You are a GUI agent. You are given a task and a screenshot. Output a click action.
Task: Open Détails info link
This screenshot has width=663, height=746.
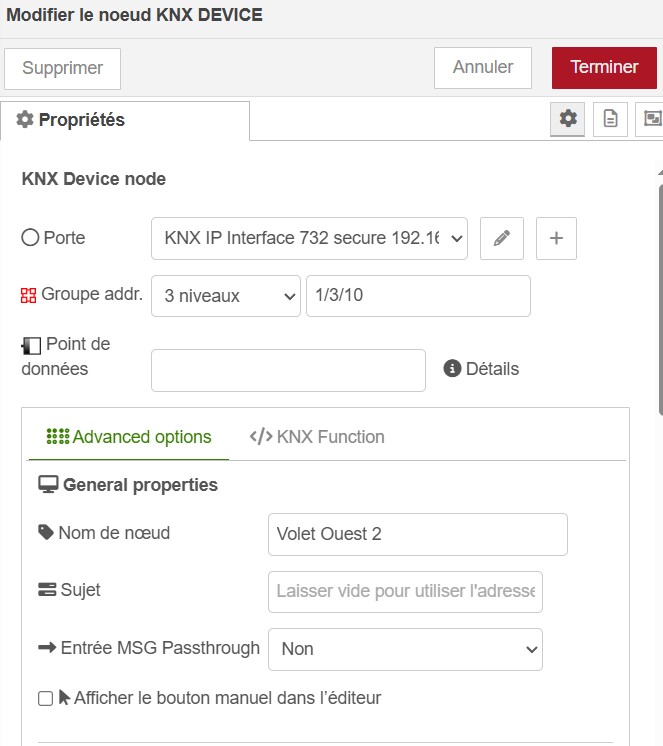click(481, 369)
